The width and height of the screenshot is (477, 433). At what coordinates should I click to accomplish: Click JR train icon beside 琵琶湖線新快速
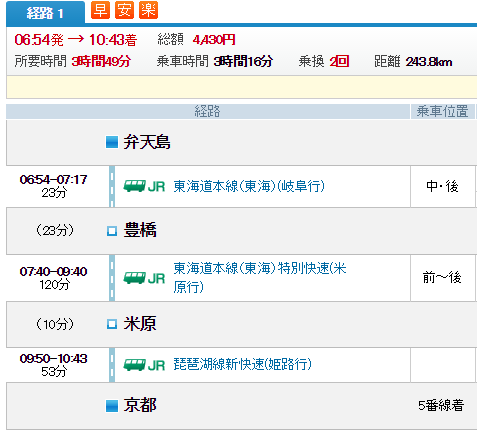click(x=144, y=365)
